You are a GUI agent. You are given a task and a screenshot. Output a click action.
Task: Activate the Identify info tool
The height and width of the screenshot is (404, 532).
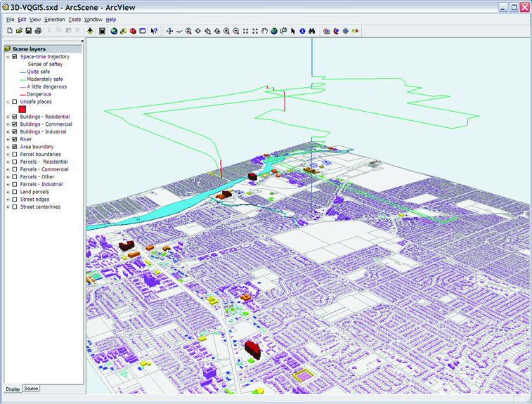303,31
